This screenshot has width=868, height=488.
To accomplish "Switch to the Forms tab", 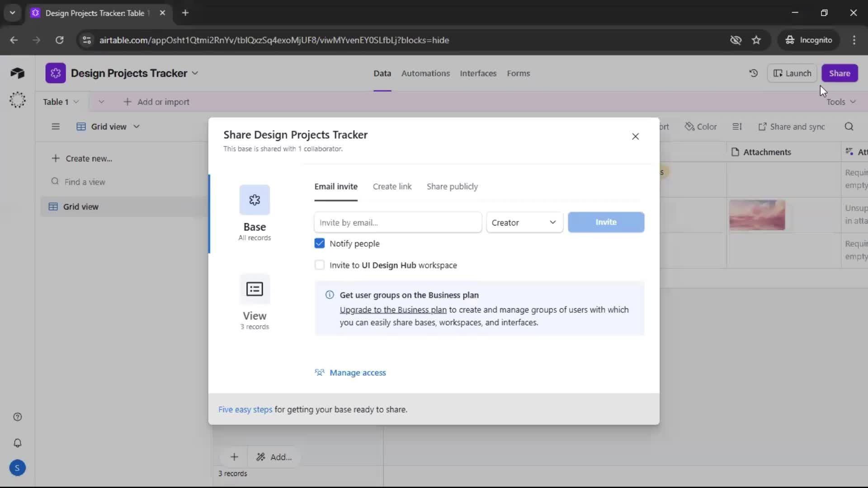I will [x=518, y=73].
